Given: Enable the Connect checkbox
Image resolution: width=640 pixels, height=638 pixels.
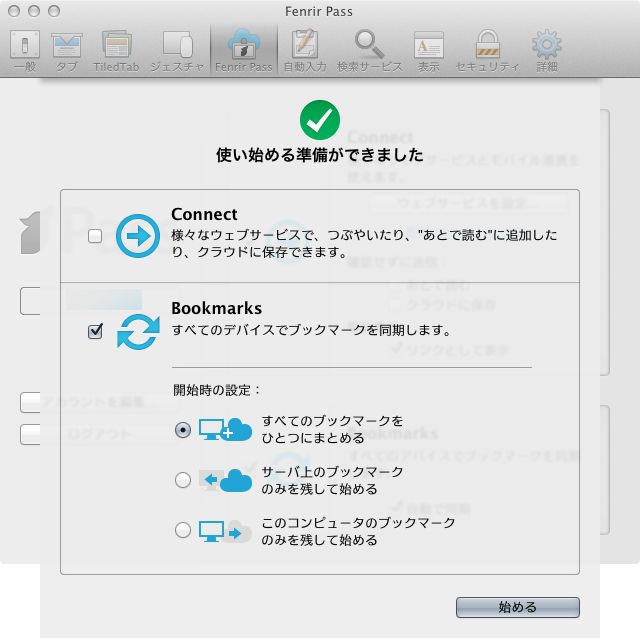Looking at the screenshot, I should click(x=95, y=236).
